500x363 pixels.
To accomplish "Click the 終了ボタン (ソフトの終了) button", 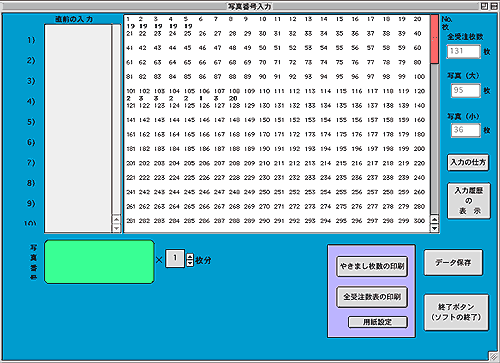I will (x=456, y=312).
